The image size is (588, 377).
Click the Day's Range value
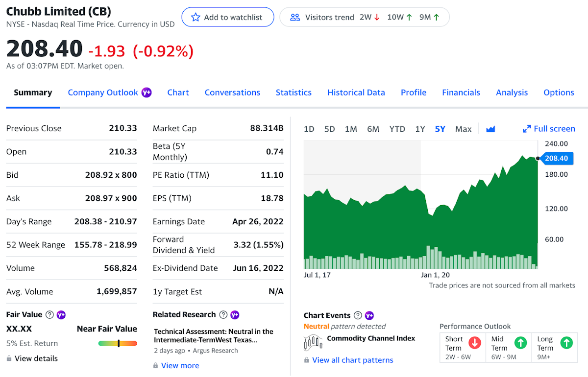pos(106,221)
